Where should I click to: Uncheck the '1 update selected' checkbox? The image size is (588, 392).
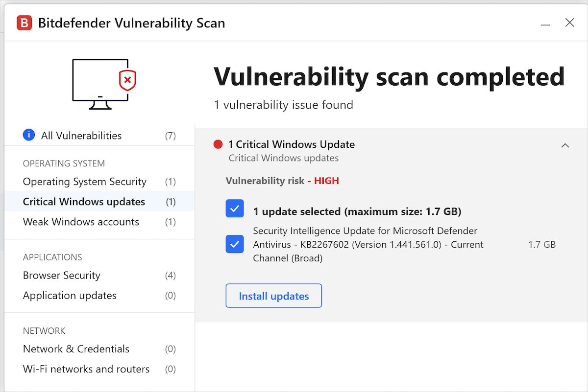point(235,208)
